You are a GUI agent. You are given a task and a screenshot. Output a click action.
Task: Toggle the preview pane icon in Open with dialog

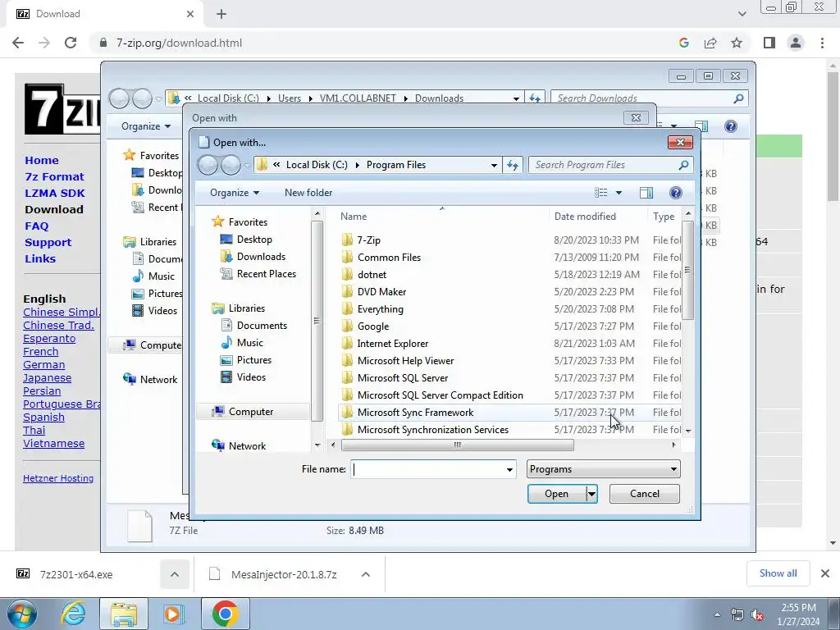click(646, 192)
